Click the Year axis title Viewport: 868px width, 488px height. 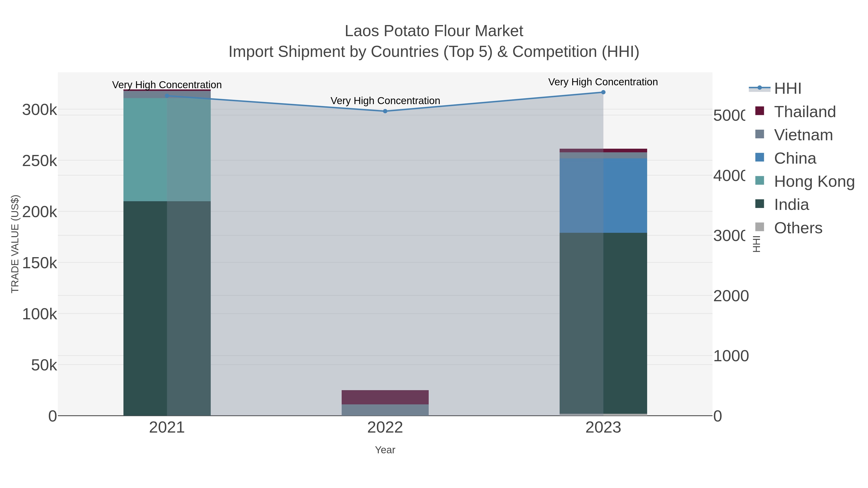[385, 450]
